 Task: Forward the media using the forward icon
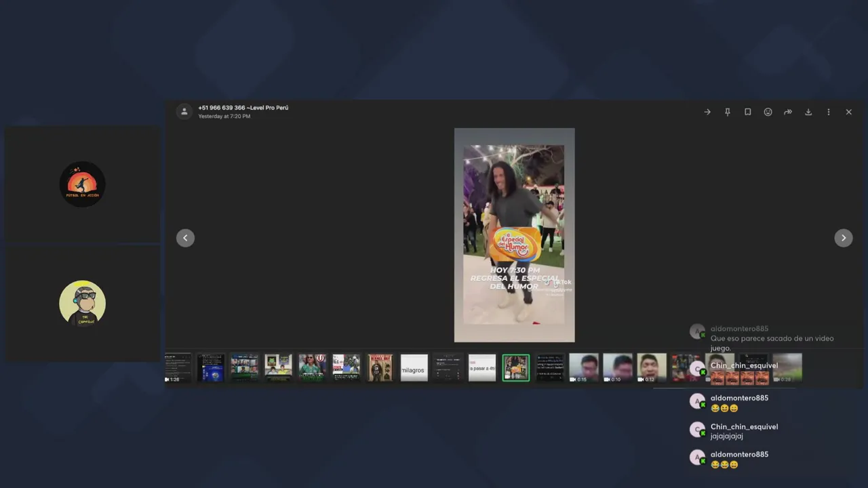pyautogui.click(x=788, y=112)
